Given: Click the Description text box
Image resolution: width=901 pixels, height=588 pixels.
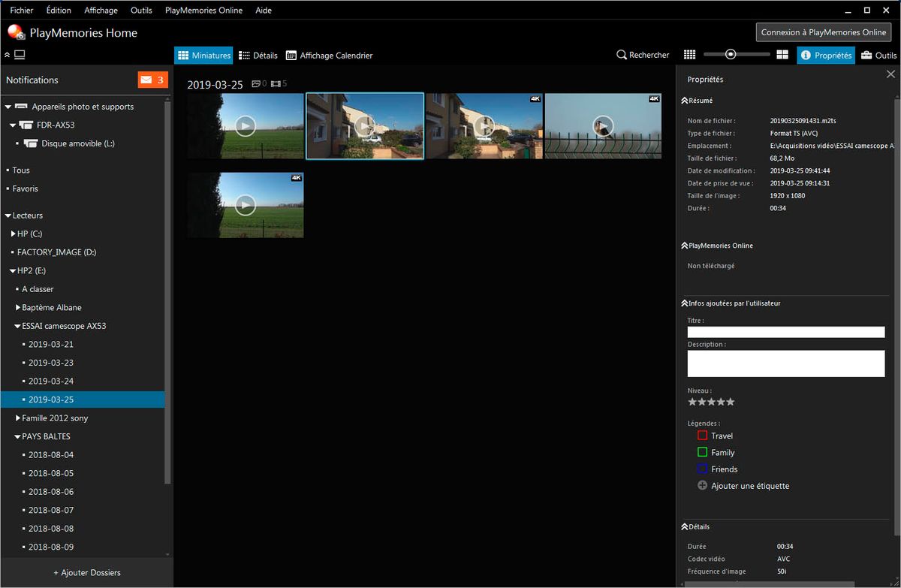Looking at the screenshot, I should [786, 363].
